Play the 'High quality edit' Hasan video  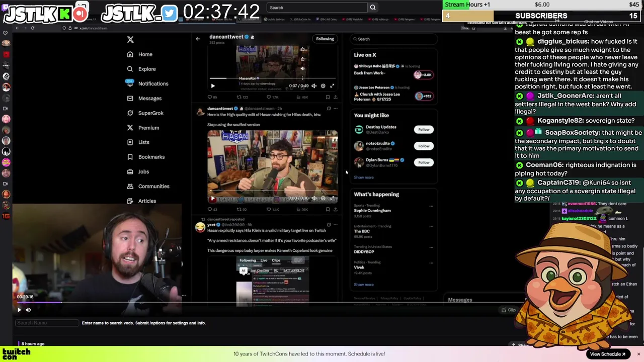pos(212,199)
